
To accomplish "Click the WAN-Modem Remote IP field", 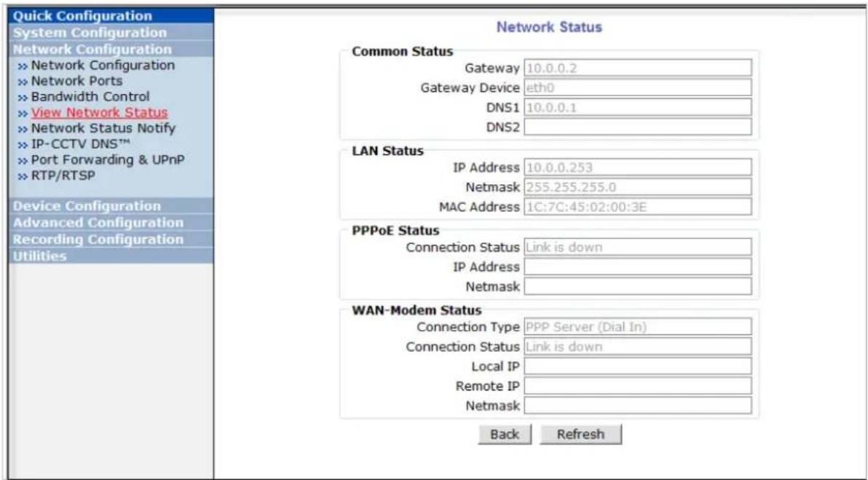I will [638, 385].
